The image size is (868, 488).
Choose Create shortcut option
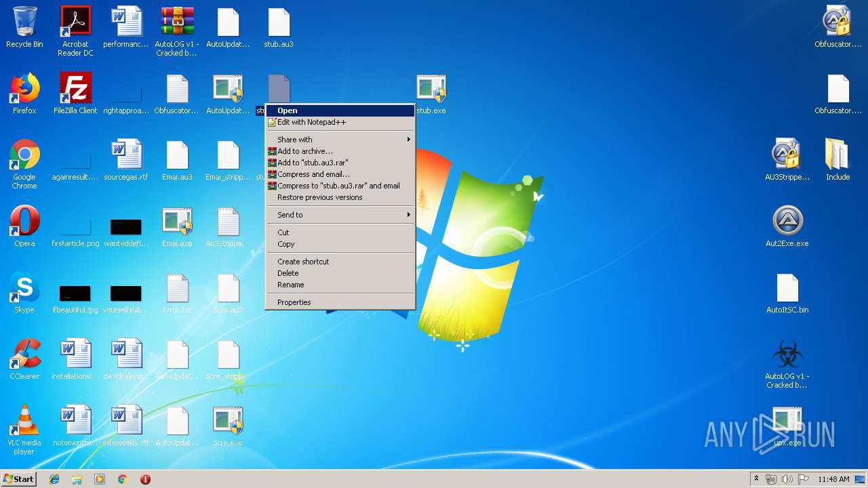pos(340,262)
